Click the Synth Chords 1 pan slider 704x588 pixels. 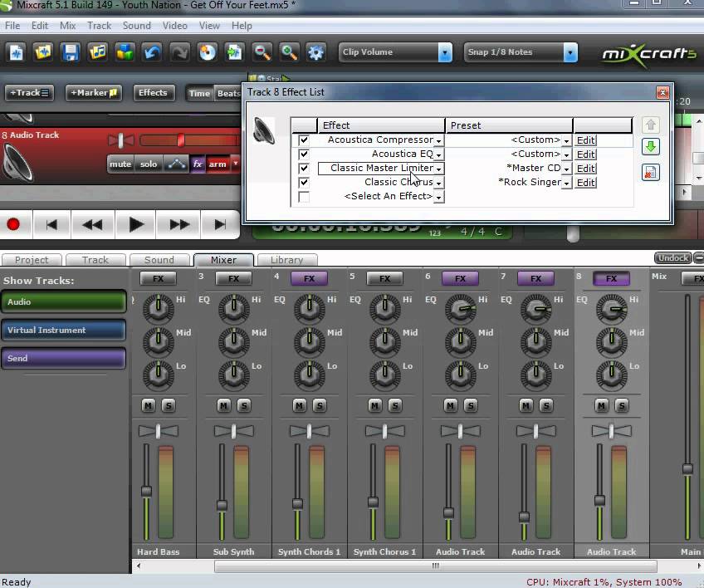point(310,431)
